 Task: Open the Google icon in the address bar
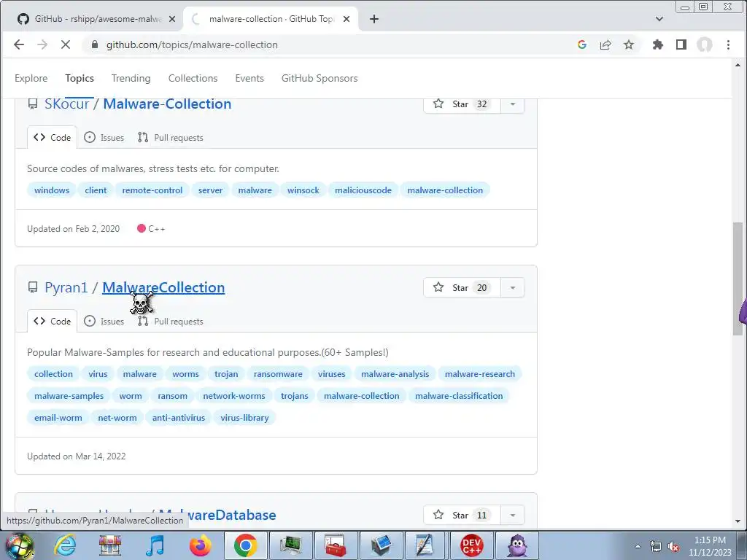click(x=581, y=44)
